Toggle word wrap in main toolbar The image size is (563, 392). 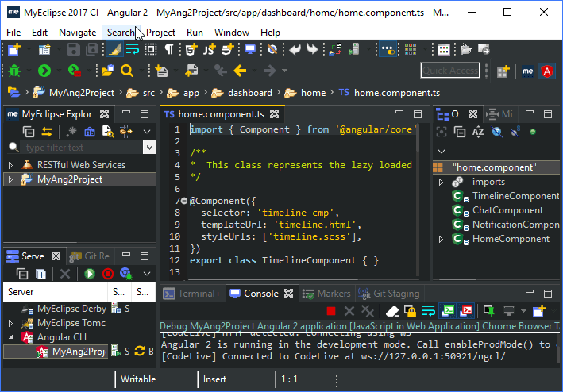(132, 49)
